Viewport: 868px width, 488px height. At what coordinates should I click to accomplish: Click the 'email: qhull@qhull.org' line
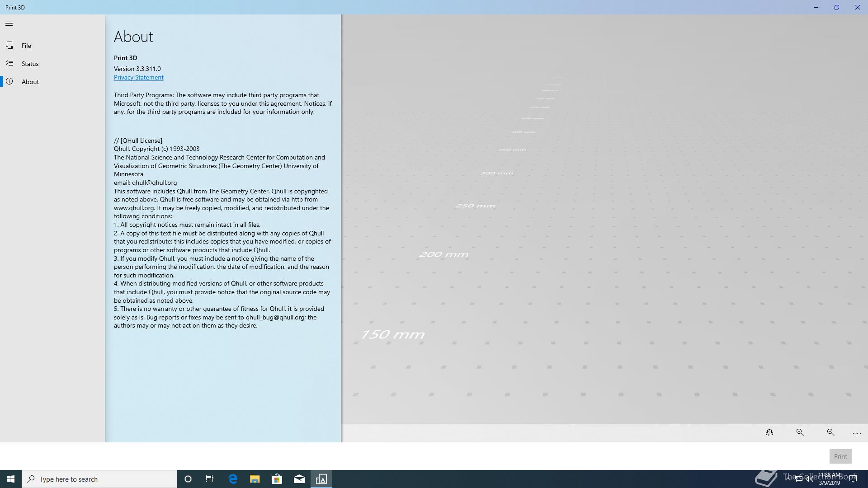pos(145,183)
